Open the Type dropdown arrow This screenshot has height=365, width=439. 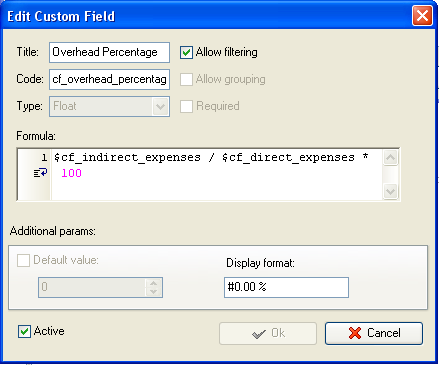160,107
